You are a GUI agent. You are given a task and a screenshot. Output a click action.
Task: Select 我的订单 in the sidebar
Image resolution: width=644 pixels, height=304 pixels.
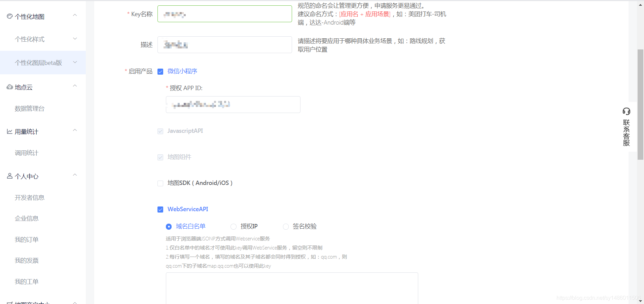coord(27,239)
